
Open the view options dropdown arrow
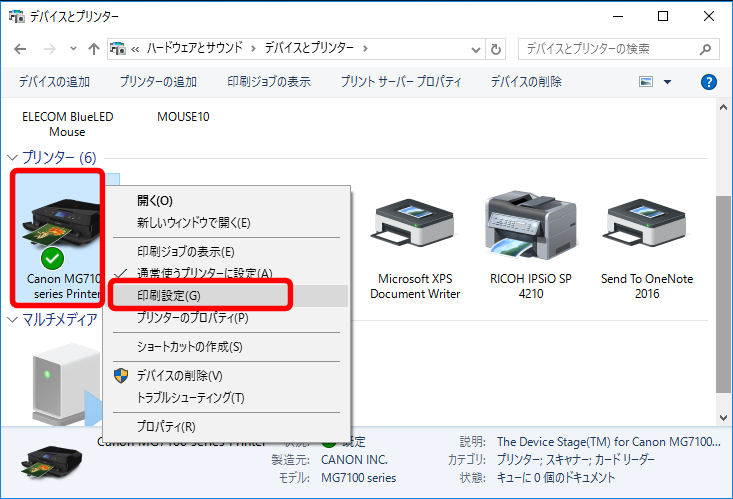[668, 82]
